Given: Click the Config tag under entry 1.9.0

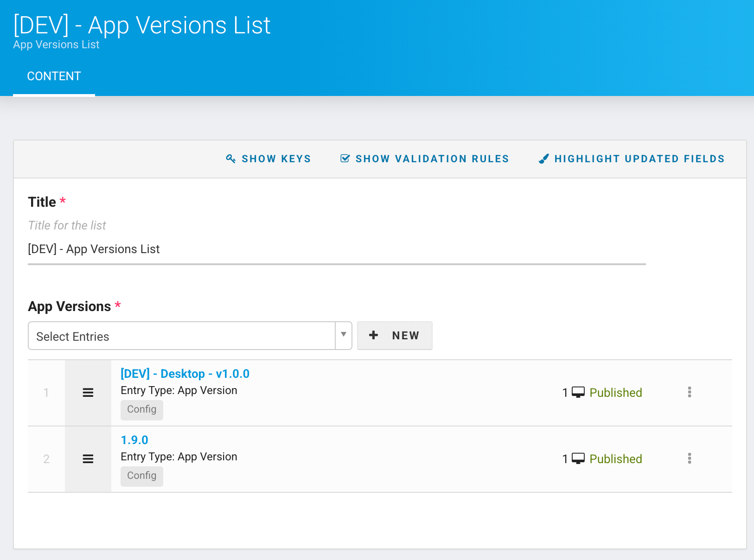Looking at the screenshot, I should pos(141,476).
